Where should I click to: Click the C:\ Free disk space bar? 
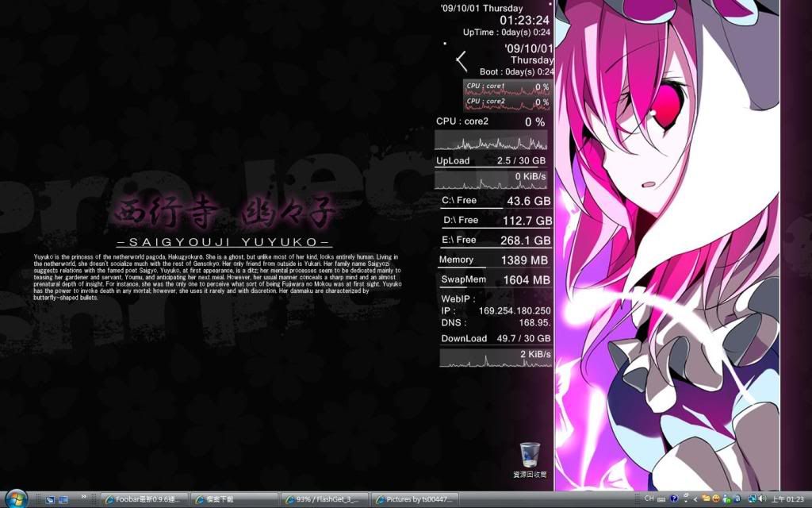point(495,202)
